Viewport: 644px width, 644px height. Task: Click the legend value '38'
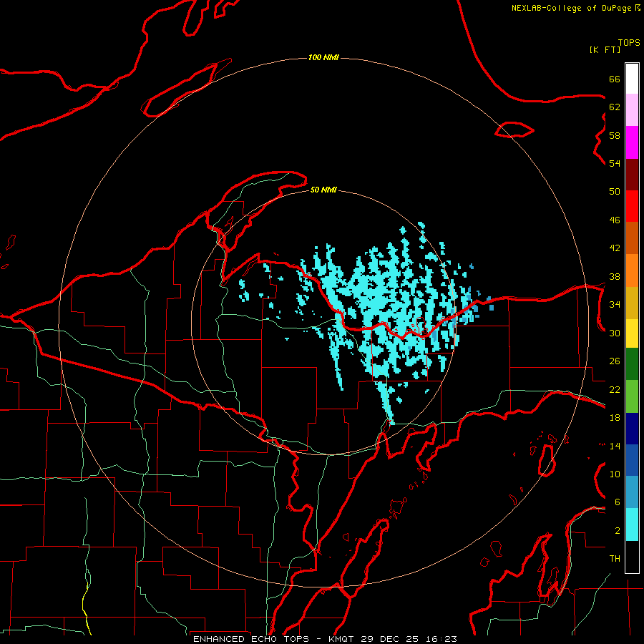615,276
